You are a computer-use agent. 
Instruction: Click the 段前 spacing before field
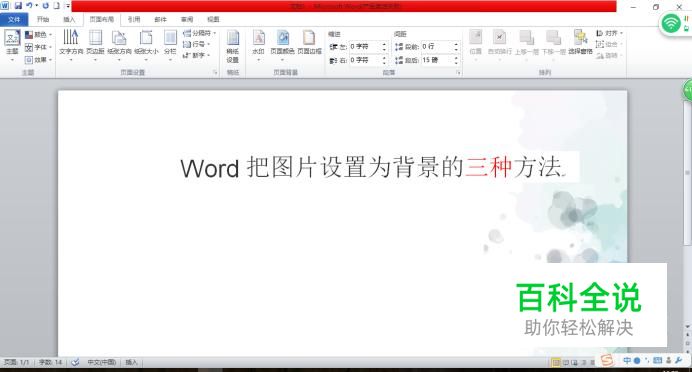[x=437, y=46]
